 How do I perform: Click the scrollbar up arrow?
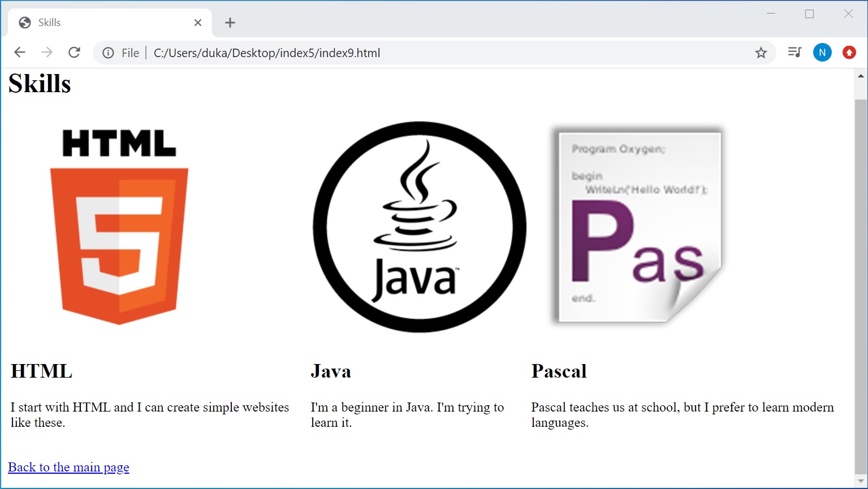coord(861,76)
